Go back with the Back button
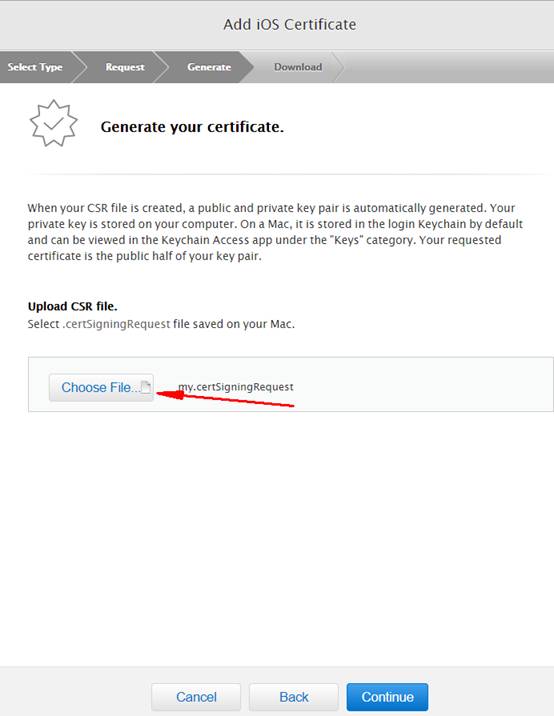Viewport: 554px width, 716px height. pyautogui.click(x=294, y=697)
